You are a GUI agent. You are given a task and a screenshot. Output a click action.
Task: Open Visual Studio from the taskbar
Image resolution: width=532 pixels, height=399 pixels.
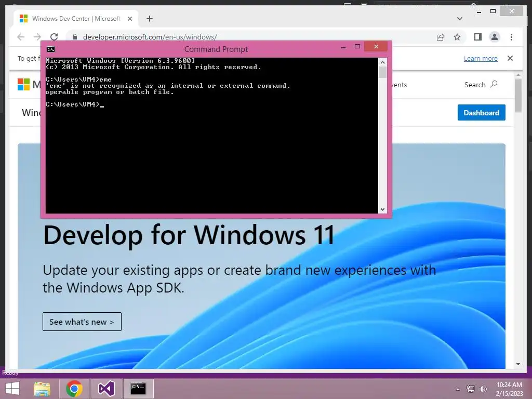tap(106, 389)
